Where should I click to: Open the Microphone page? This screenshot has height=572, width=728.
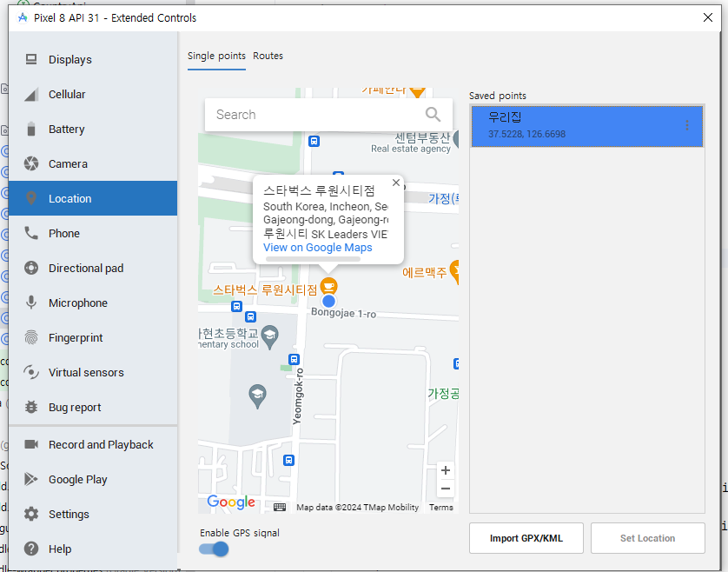[93, 303]
